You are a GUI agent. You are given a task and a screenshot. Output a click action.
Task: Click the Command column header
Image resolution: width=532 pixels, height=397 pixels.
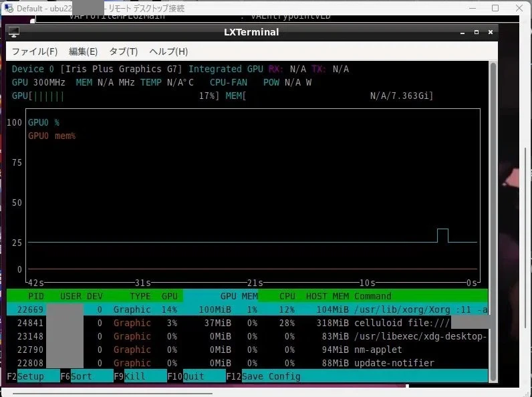click(372, 296)
